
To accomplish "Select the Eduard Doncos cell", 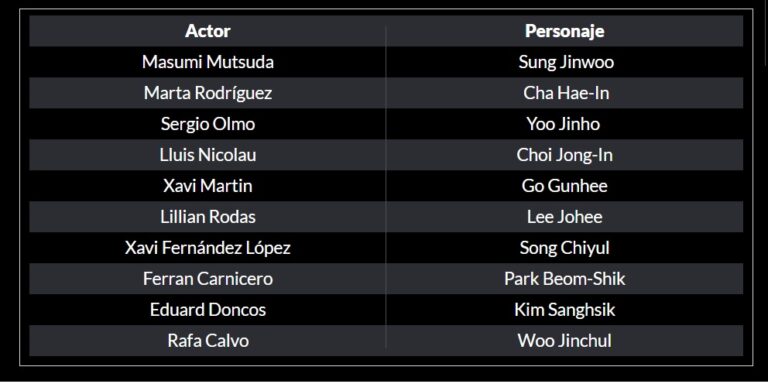I will point(208,310).
